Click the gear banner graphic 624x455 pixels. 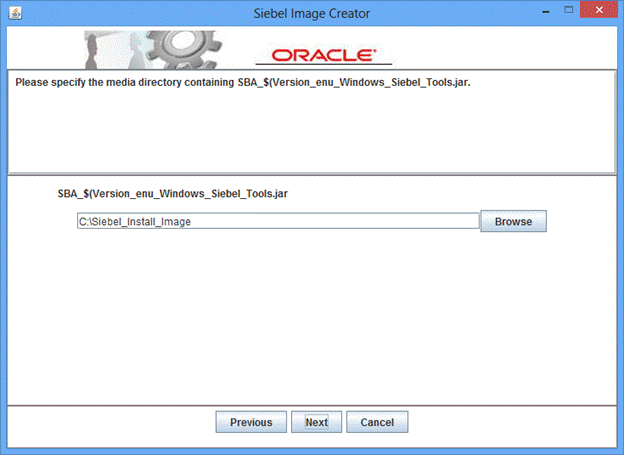coord(154,49)
